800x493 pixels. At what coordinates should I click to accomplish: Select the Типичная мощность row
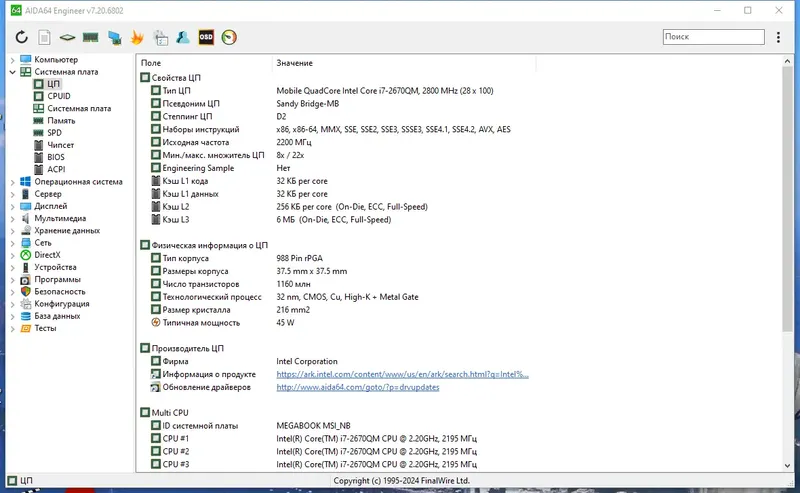coord(459,323)
